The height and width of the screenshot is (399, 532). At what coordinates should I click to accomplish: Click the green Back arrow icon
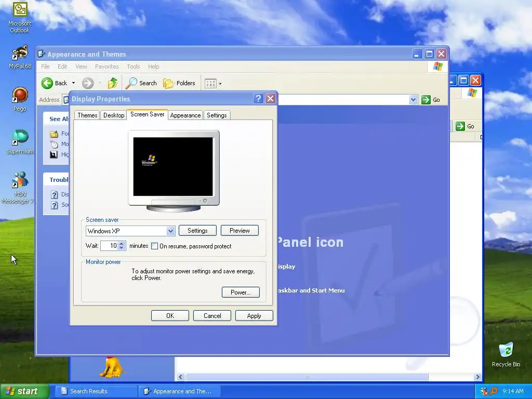(47, 83)
